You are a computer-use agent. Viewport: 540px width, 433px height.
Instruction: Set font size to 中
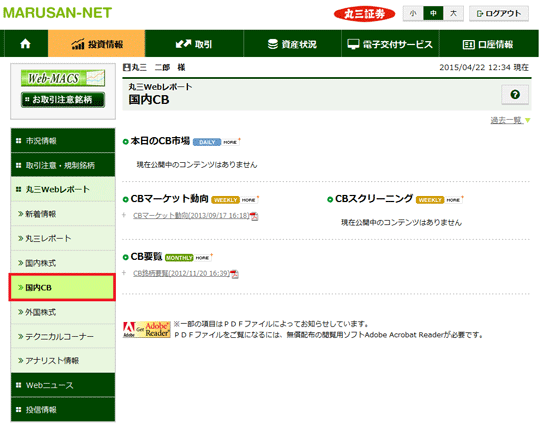(433, 13)
